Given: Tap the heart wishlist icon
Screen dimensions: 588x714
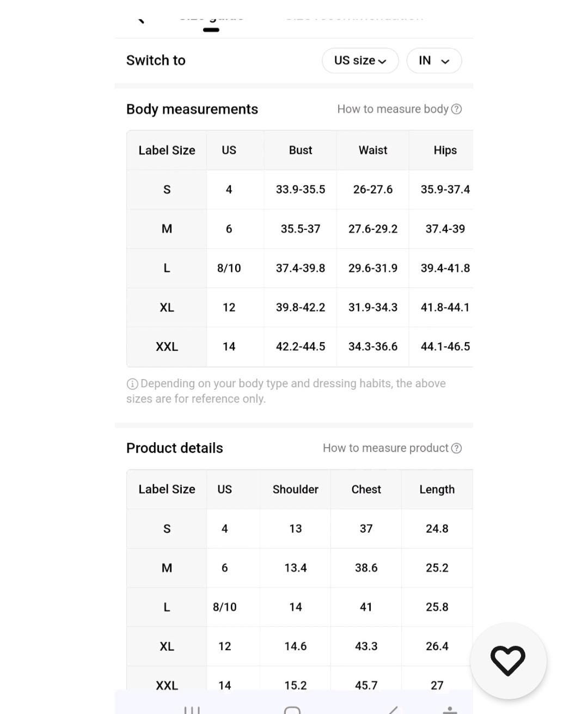Looking at the screenshot, I should coord(508,661).
